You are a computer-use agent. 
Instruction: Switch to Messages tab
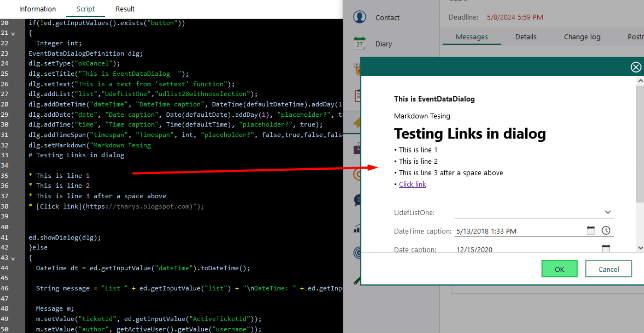[472, 37]
